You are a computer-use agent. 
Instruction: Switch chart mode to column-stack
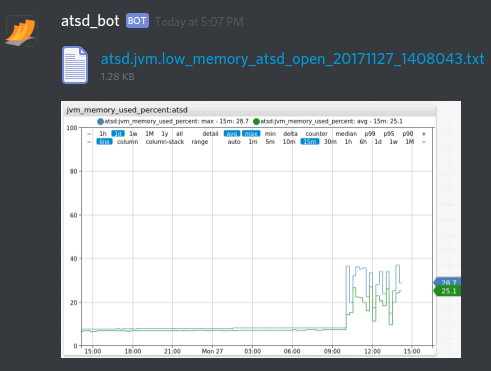pos(165,142)
